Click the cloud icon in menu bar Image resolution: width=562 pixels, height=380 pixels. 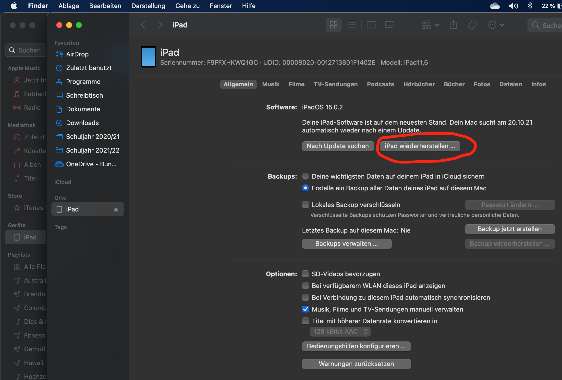click(495, 6)
